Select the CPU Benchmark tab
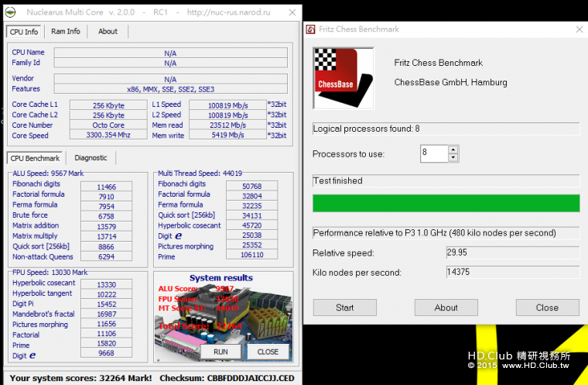The width and height of the screenshot is (588, 385). pos(35,158)
